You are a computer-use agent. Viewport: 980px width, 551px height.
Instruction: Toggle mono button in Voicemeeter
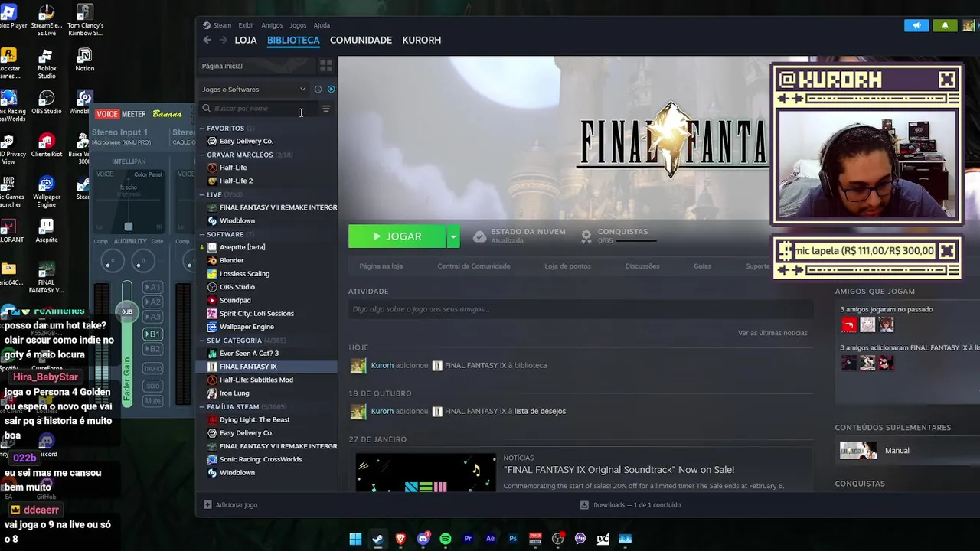click(x=153, y=369)
